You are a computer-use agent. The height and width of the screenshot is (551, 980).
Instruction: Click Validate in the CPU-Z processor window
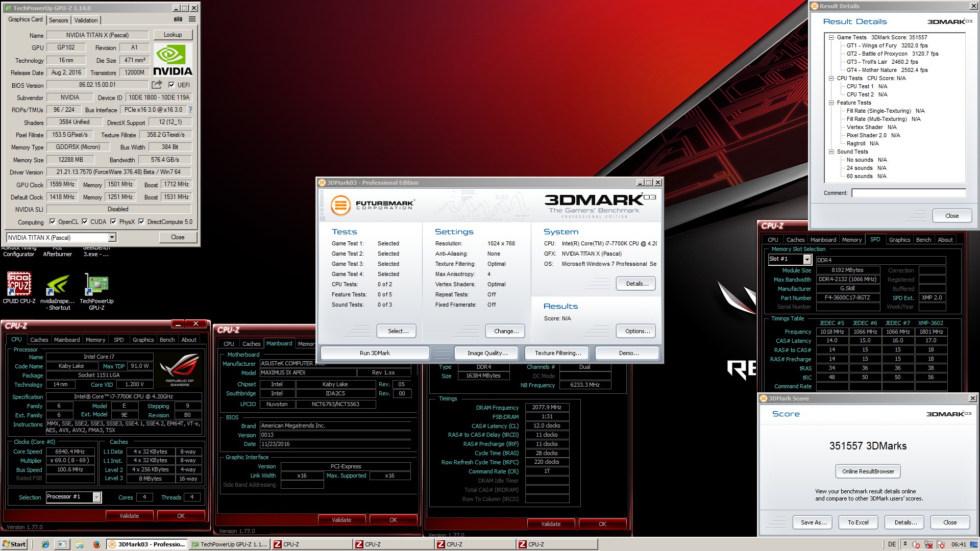(x=129, y=516)
